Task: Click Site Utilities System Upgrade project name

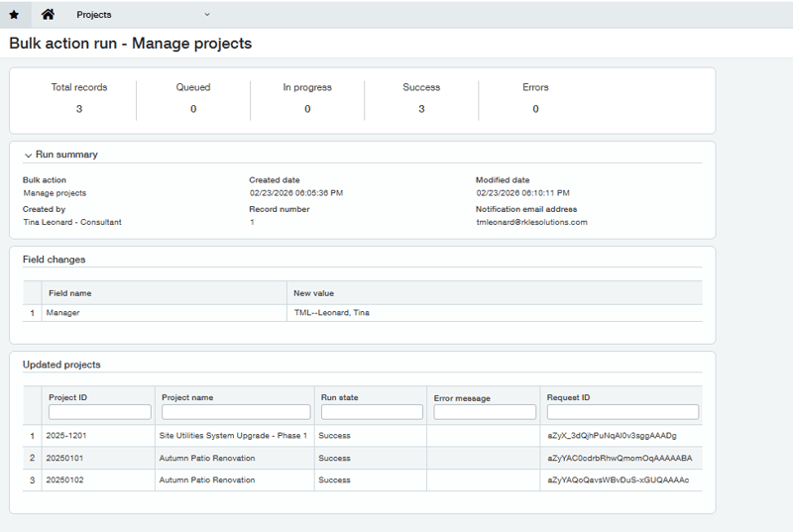Action: [x=233, y=436]
